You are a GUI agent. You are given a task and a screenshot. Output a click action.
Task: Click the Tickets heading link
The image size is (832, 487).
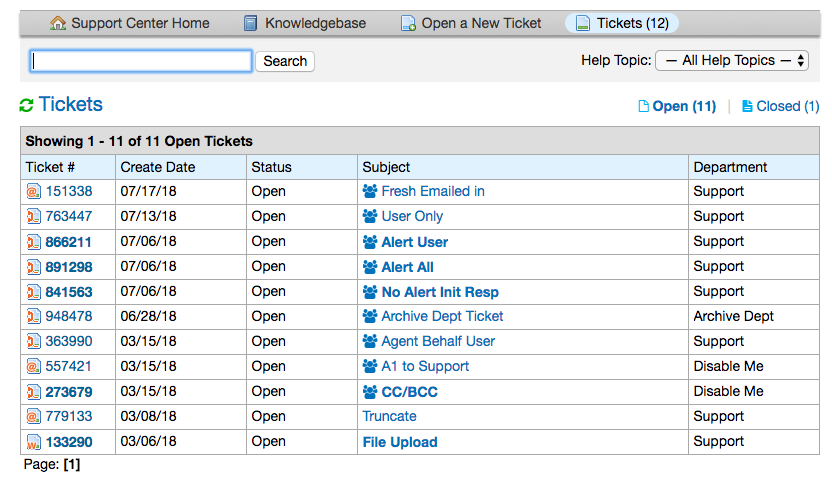click(71, 105)
